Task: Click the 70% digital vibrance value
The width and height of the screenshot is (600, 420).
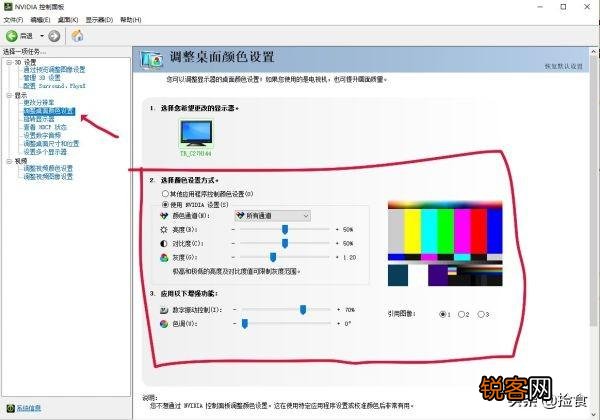Action: (x=350, y=310)
